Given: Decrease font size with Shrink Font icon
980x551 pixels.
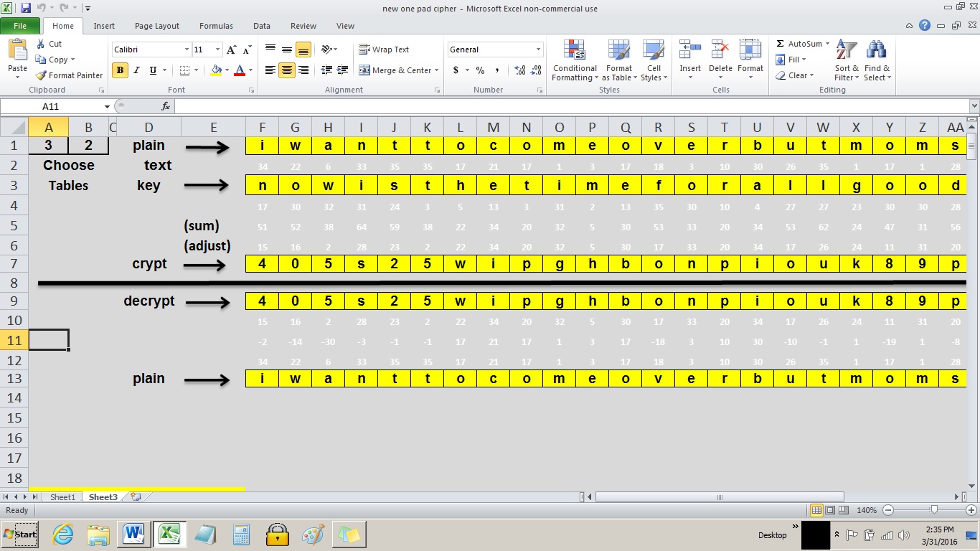Looking at the screenshot, I should [x=247, y=50].
